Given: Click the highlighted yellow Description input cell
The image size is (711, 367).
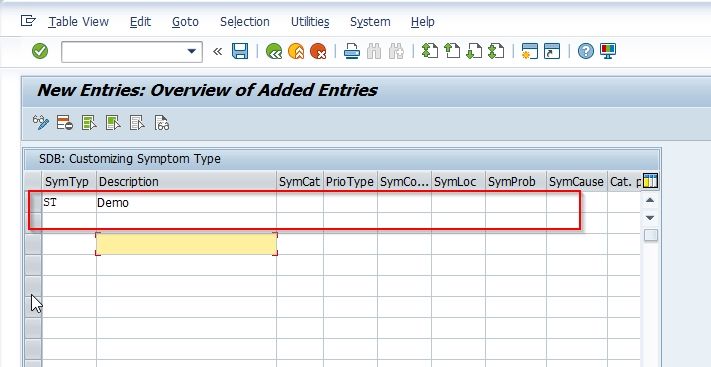Looking at the screenshot, I should (186, 244).
